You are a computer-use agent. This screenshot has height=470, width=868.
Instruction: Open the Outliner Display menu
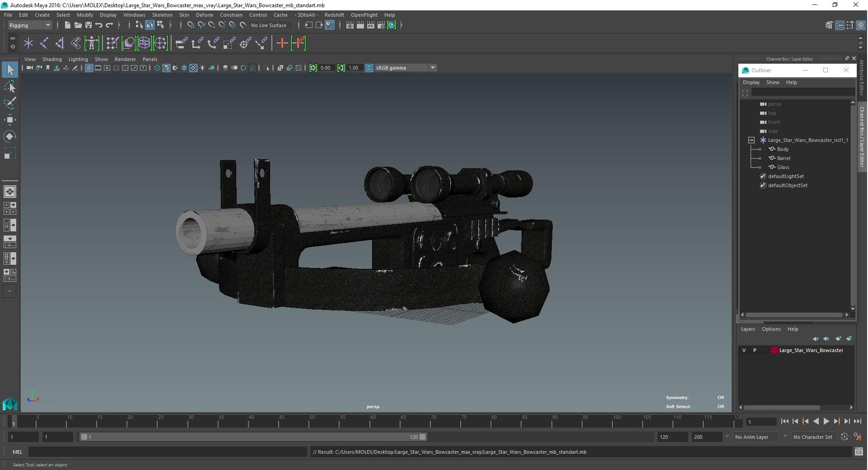(751, 82)
